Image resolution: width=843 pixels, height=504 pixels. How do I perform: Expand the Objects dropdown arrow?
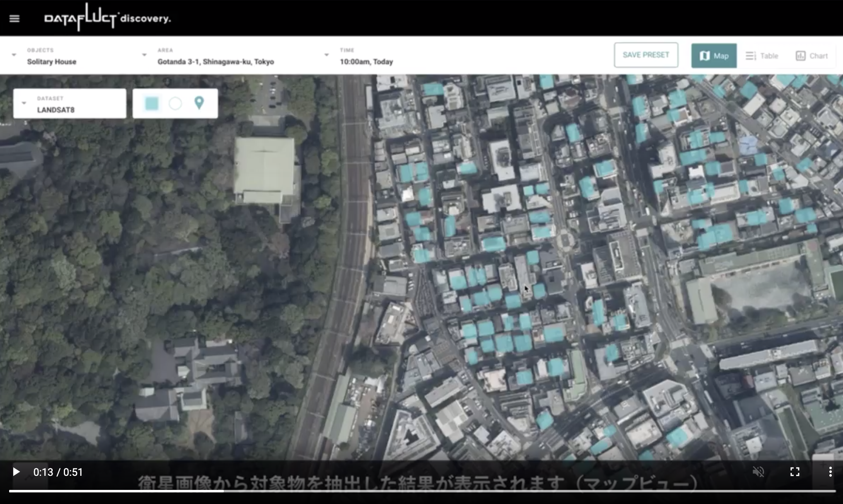pyautogui.click(x=14, y=55)
